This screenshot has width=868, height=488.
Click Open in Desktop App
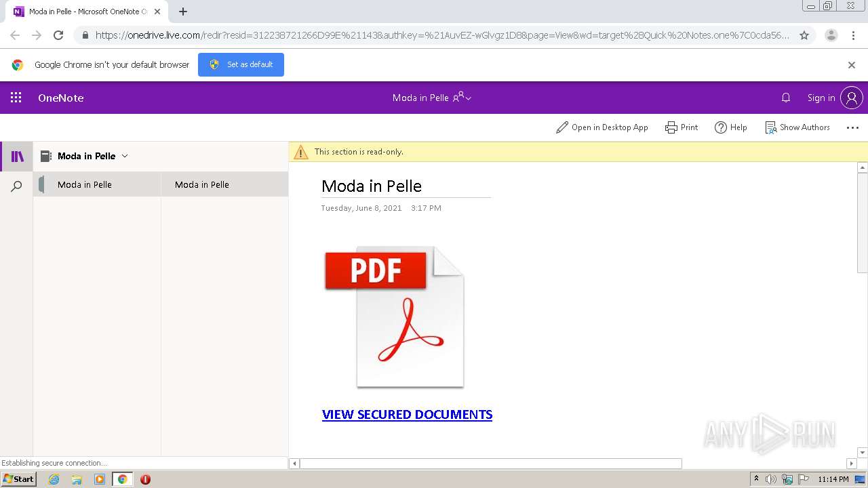tap(602, 127)
